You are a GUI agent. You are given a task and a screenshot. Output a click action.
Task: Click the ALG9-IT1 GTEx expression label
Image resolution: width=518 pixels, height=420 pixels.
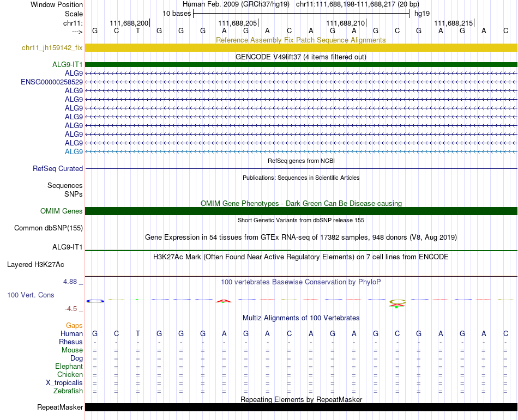click(68, 247)
